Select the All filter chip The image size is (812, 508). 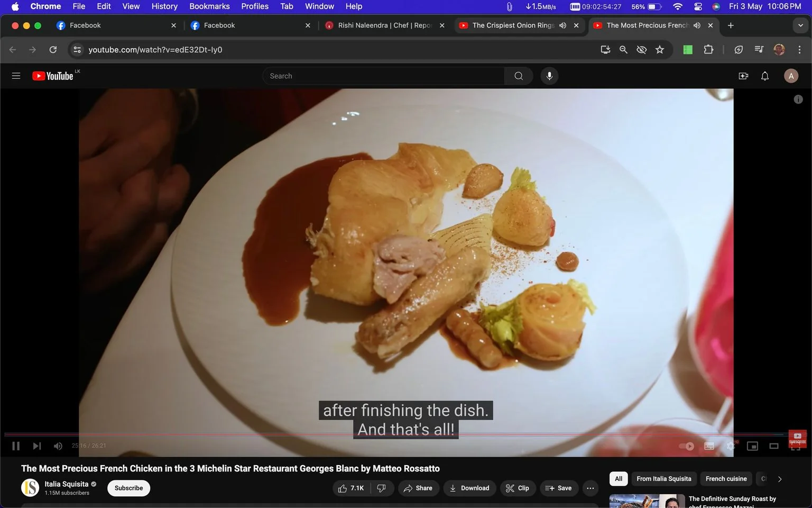619,478
